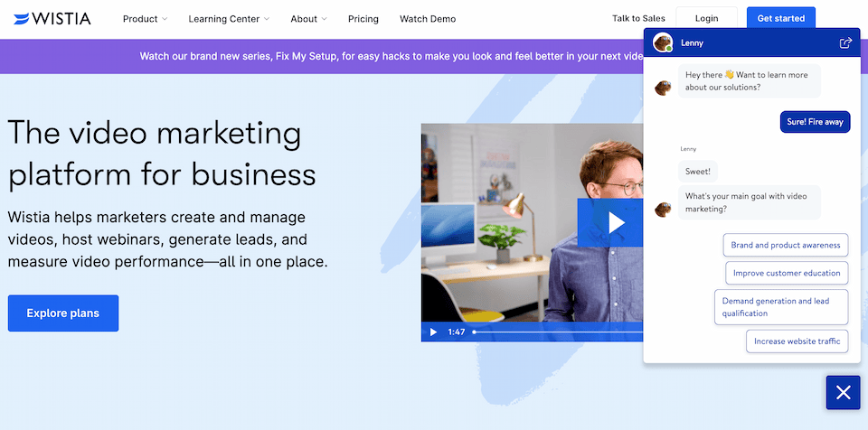Click the chat pop-out share icon

[x=845, y=42]
